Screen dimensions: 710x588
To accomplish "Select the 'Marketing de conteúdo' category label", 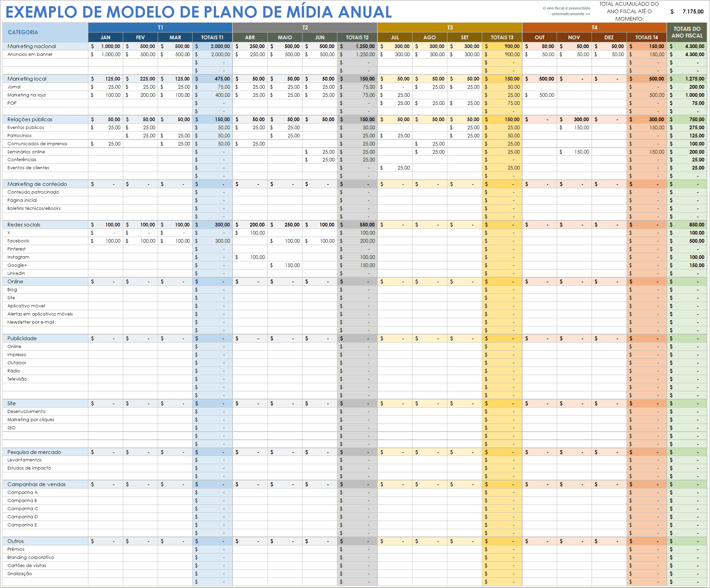I will point(37,184).
